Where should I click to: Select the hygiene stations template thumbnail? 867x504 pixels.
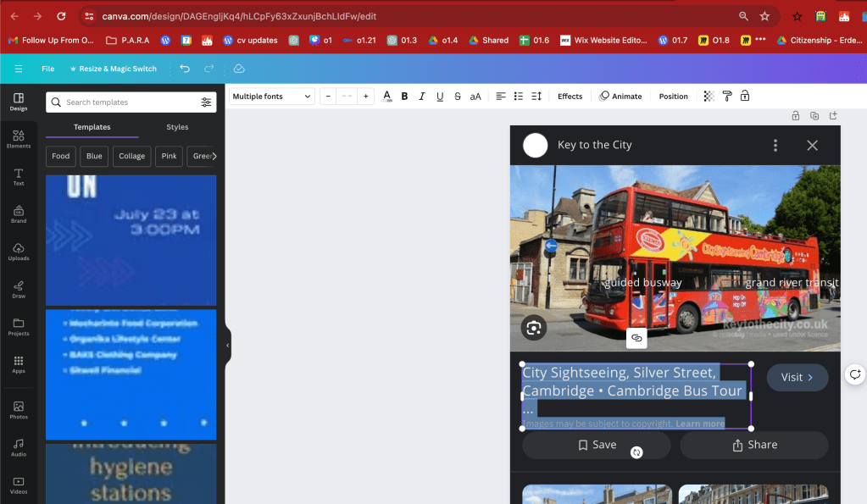pos(131,474)
